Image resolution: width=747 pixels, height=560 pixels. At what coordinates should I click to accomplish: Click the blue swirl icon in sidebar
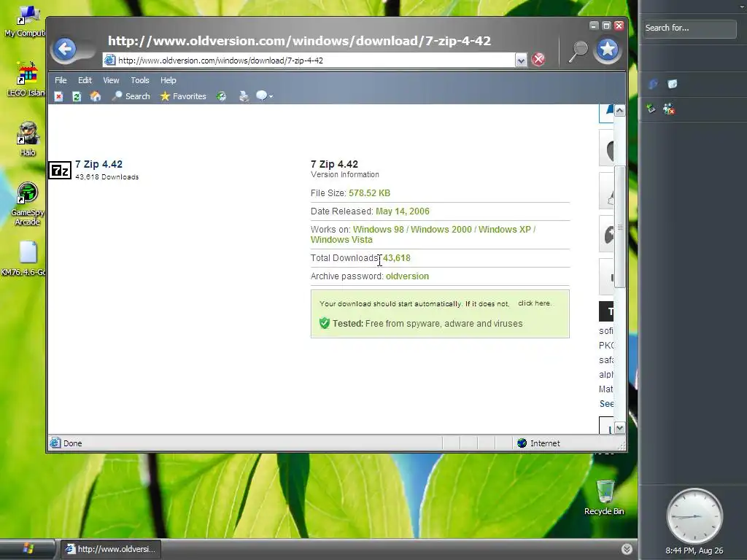tap(653, 84)
